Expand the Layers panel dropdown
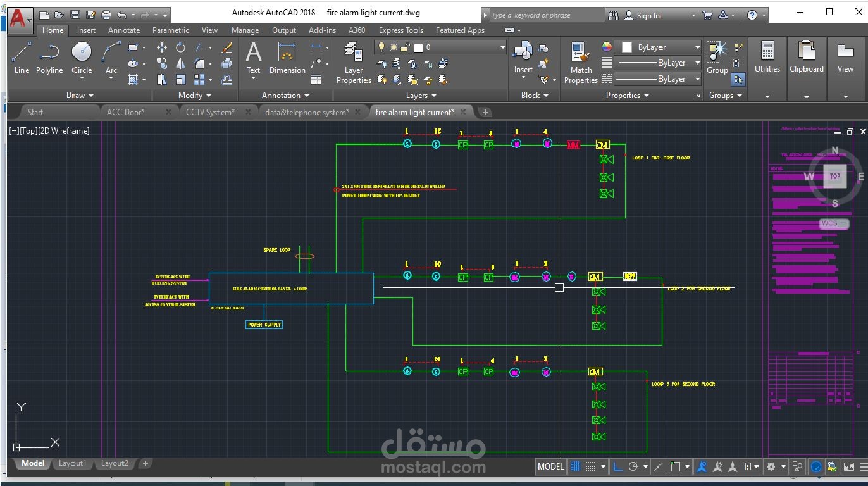Screen dimensions: 868x486 point(421,95)
